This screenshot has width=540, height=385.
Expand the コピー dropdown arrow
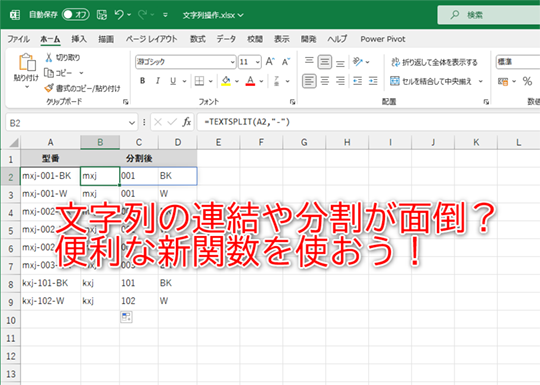pyautogui.click(x=81, y=73)
